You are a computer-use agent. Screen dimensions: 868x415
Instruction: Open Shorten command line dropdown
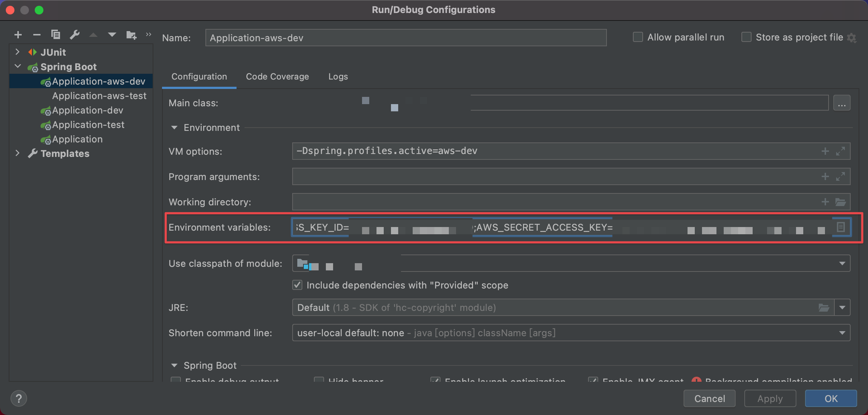click(842, 333)
